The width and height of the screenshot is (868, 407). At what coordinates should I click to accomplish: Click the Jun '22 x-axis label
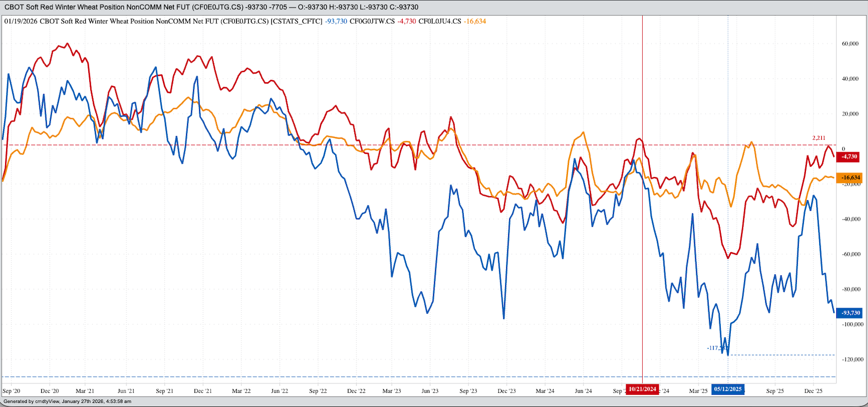tap(279, 391)
